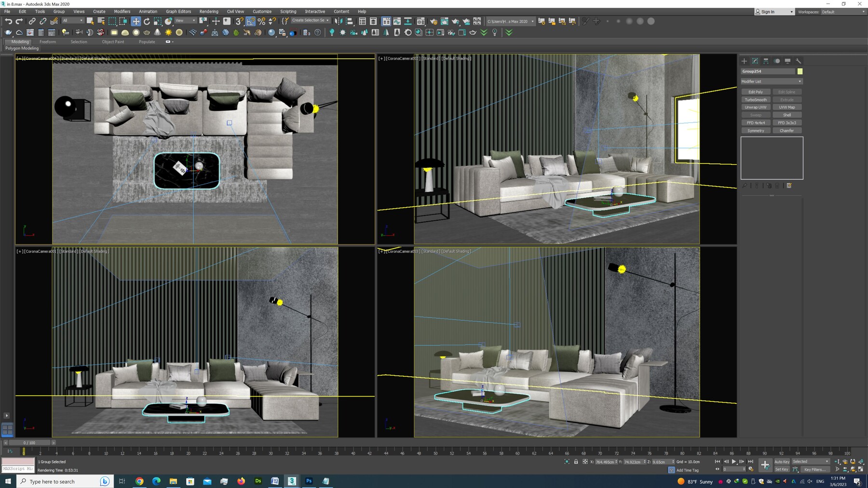Open the Modifier List dropdown

(x=772, y=81)
